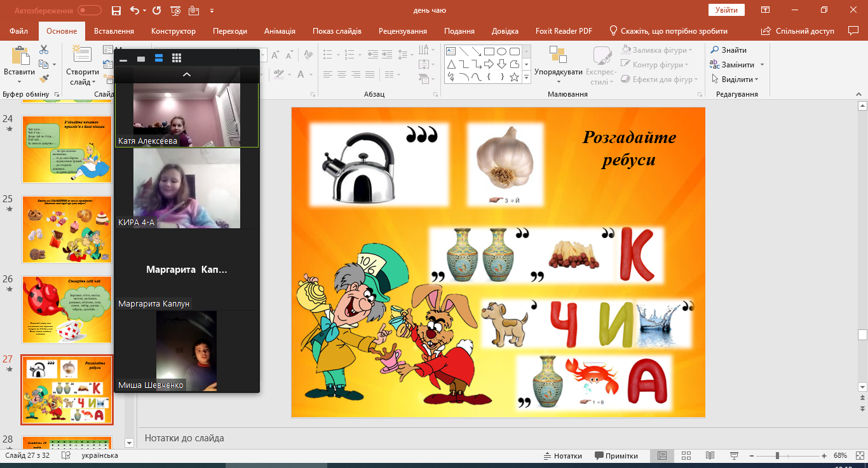Screen dimensions: 868x468
Task: Select the text box shape in shapes gallery
Action: coord(451,52)
